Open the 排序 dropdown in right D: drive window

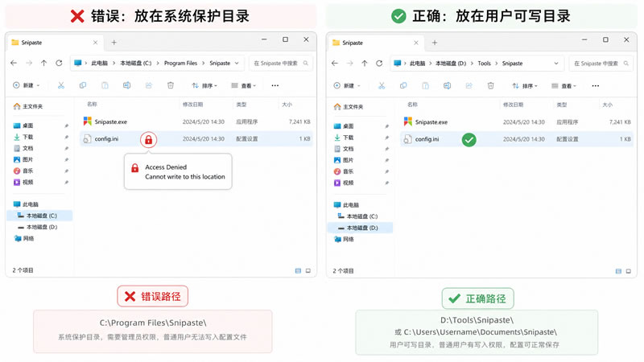click(x=525, y=86)
